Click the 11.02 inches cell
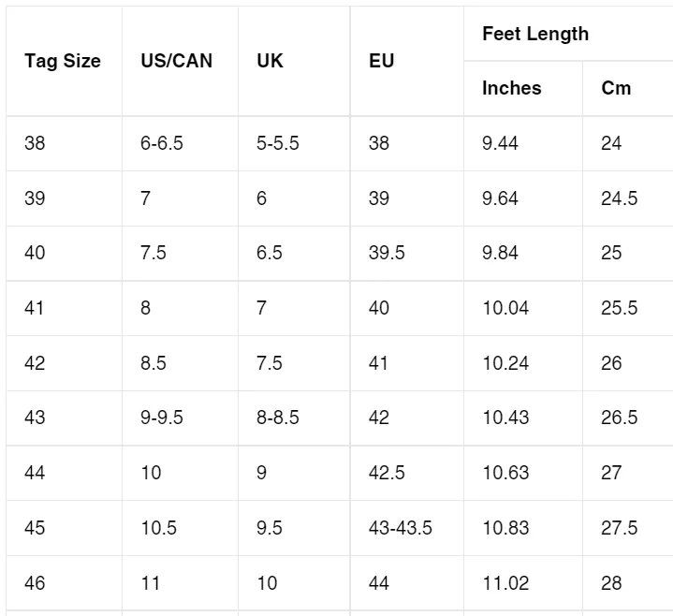This screenshot has width=673, height=616. (523, 583)
